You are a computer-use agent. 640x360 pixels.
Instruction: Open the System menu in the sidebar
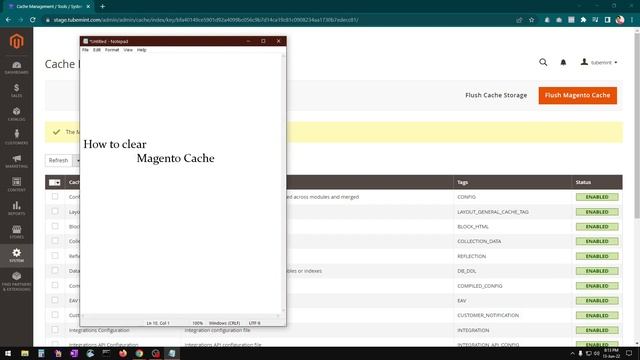tap(16, 255)
